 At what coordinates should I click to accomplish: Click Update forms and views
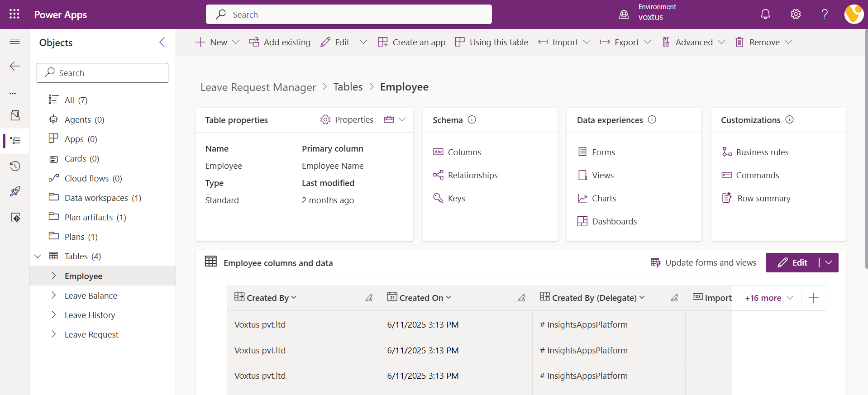703,262
